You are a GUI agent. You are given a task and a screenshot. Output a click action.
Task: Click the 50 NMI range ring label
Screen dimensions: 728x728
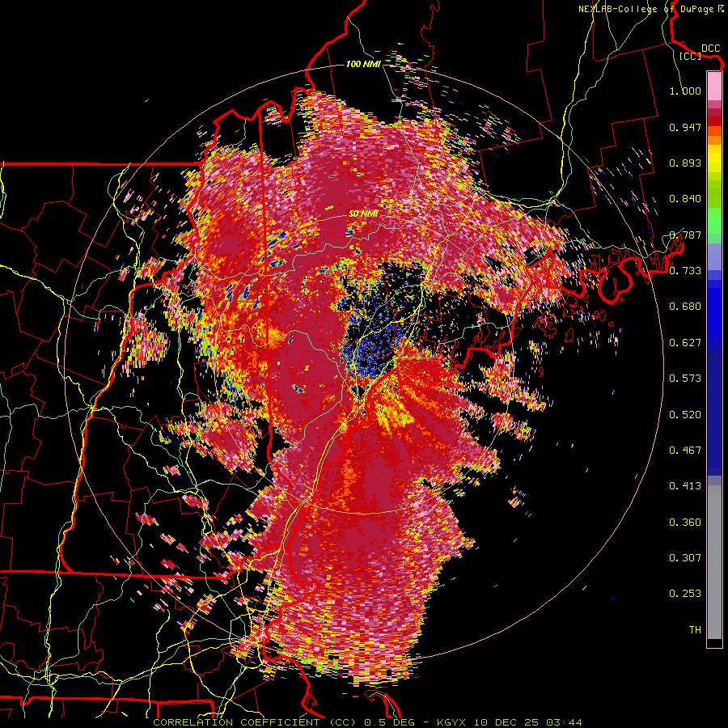(363, 214)
